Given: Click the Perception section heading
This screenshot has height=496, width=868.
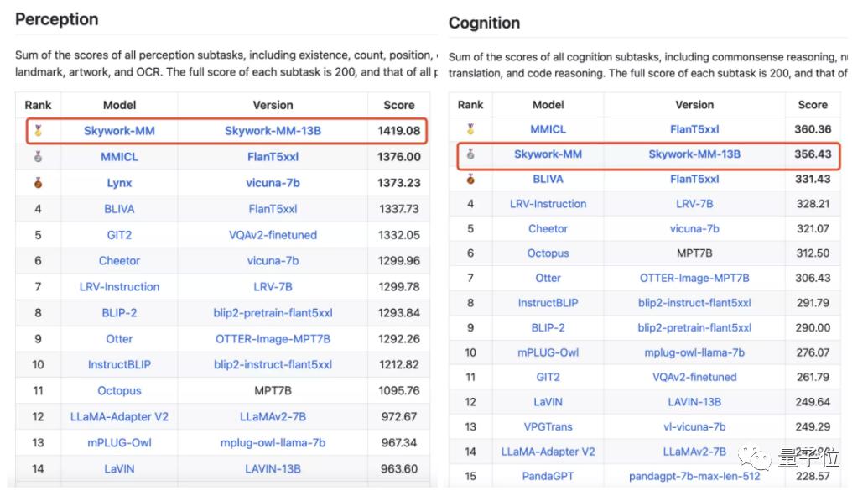Looking at the screenshot, I should click(56, 19).
